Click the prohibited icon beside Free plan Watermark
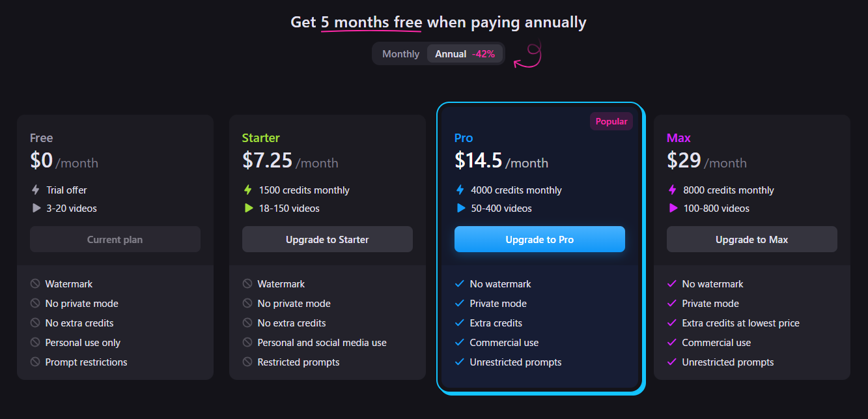Screen dimensions: 868x419 coord(35,284)
